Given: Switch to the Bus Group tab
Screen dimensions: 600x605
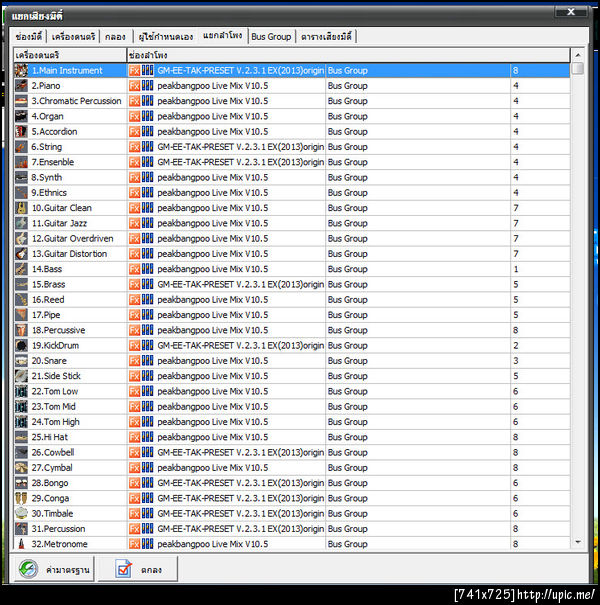Looking at the screenshot, I should point(271,37).
